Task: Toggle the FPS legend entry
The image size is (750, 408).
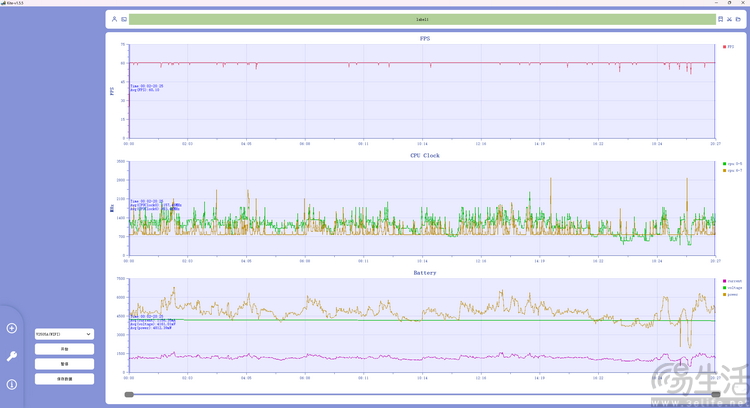Action: (730, 46)
